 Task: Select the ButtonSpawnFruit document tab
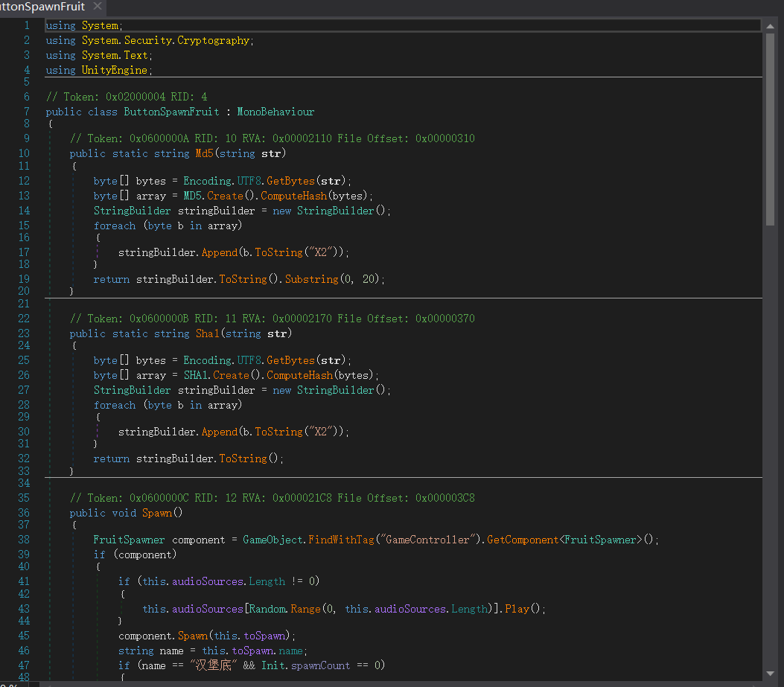[x=42, y=7]
